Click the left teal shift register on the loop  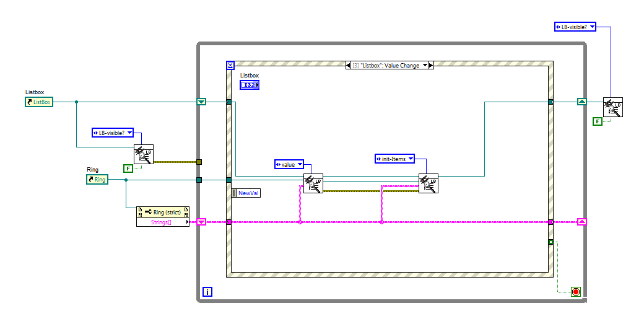(201, 102)
